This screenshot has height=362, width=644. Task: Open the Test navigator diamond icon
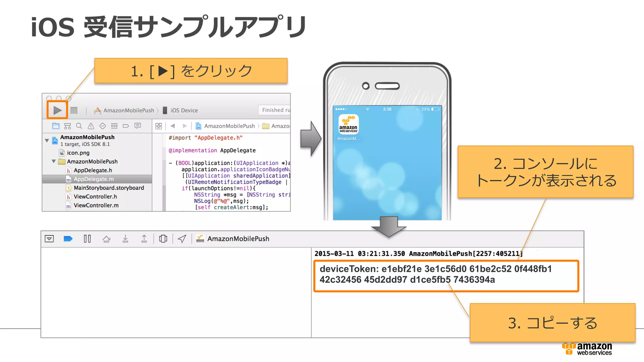(x=103, y=126)
